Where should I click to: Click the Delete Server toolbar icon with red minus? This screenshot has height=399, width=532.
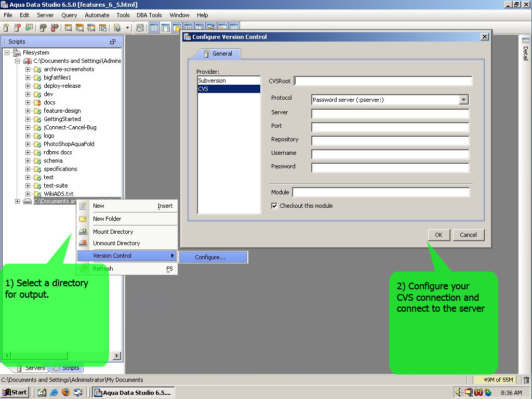point(17,28)
